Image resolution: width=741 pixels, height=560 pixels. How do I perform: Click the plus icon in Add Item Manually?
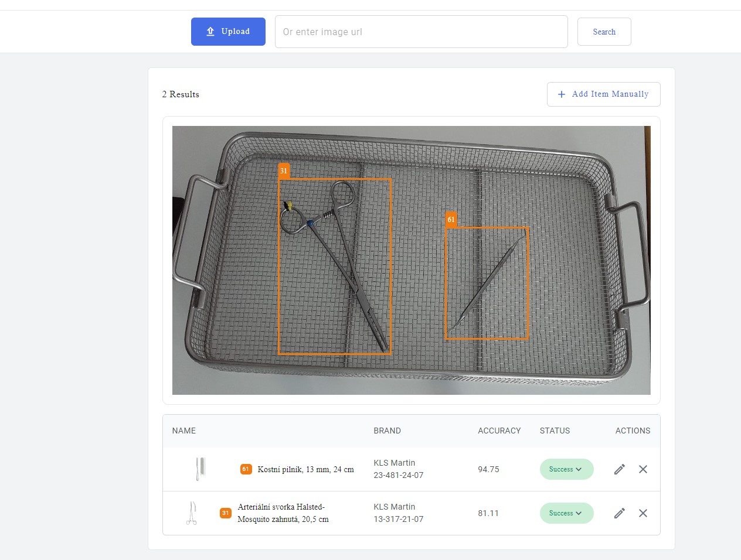click(562, 94)
